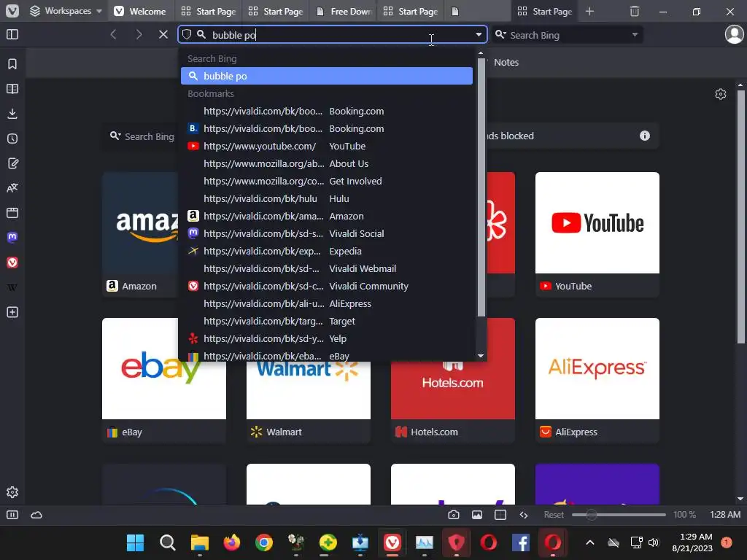The image size is (747, 560).
Task: Open the Reading List panel icon
Action: coord(12,88)
